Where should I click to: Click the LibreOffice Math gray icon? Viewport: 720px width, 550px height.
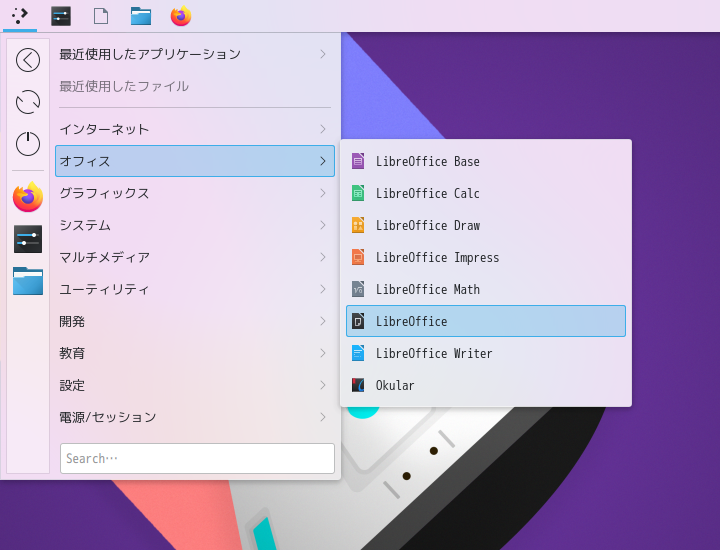(358, 289)
